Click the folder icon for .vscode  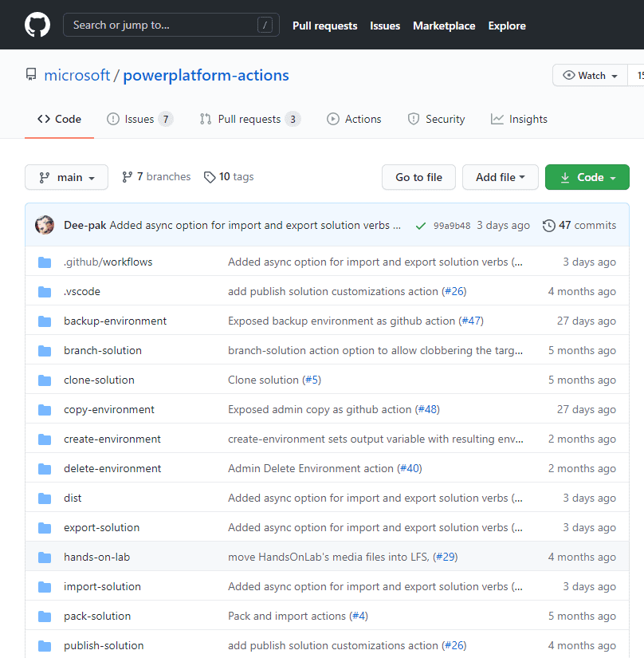point(45,292)
